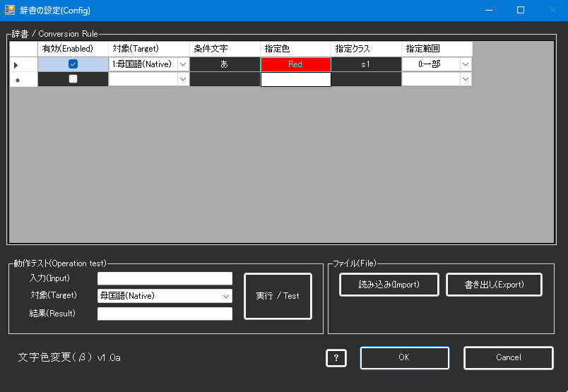Viewport: 568px width, 392px height.
Task: Check the Enabled checkbox in new row
Action: tap(73, 80)
